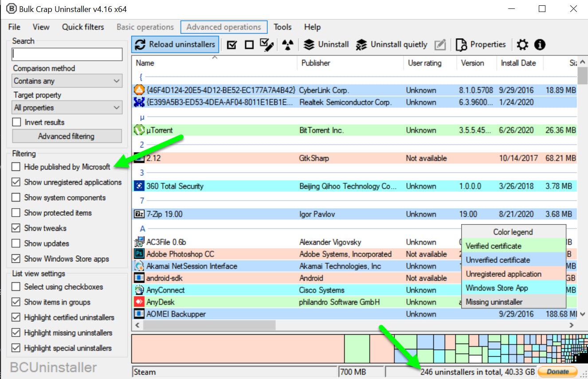Toggle Invert results checkbox
This screenshot has height=379, width=588.
pos(16,122)
